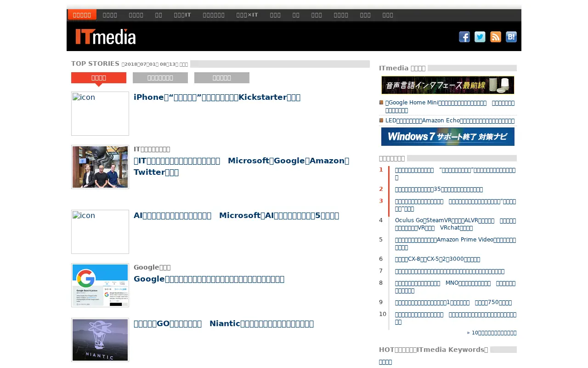Image resolution: width=588 pixels, height=368 pixels.
Task: Open the gray 'IT' category label above the Microsoft headline
Action: (x=152, y=149)
